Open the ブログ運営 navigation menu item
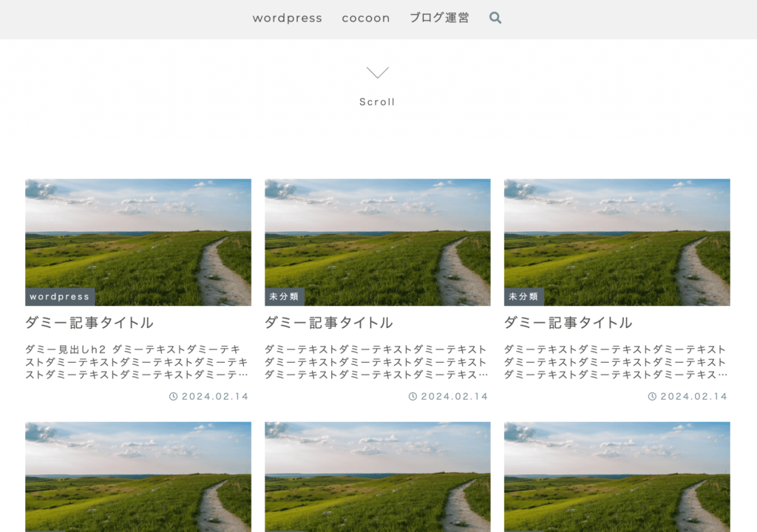Image resolution: width=757 pixels, height=532 pixels. (x=439, y=18)
